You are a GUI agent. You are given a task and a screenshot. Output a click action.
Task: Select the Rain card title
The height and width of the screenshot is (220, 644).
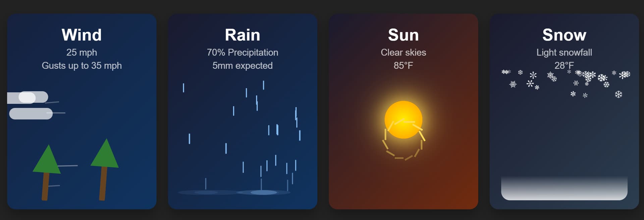[243, 35]
